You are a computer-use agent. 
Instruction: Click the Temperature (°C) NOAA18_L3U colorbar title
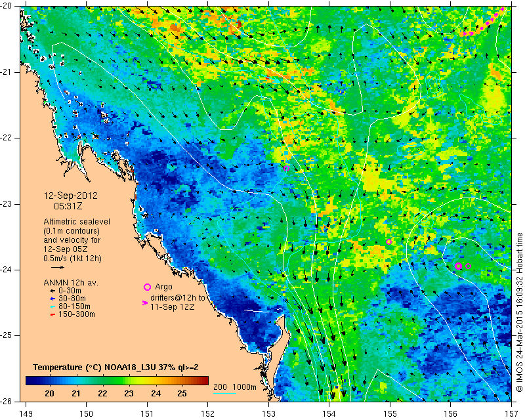coord(116,367)
